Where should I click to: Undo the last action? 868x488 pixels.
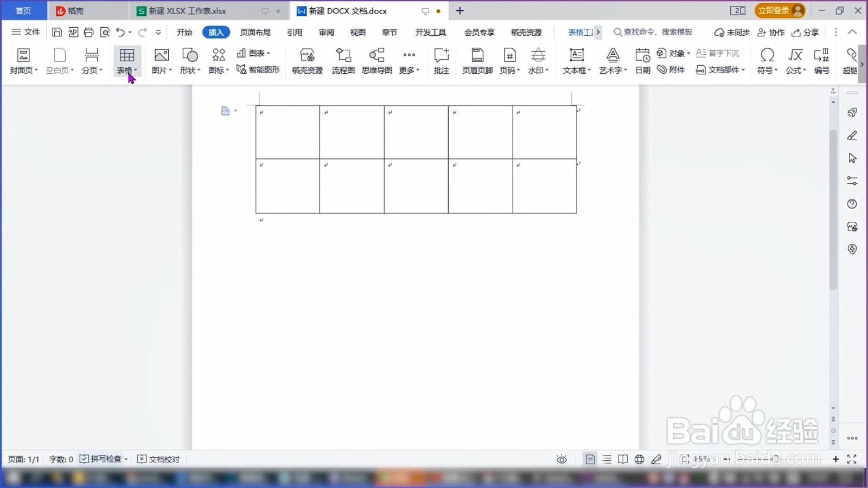click(120, 33)
